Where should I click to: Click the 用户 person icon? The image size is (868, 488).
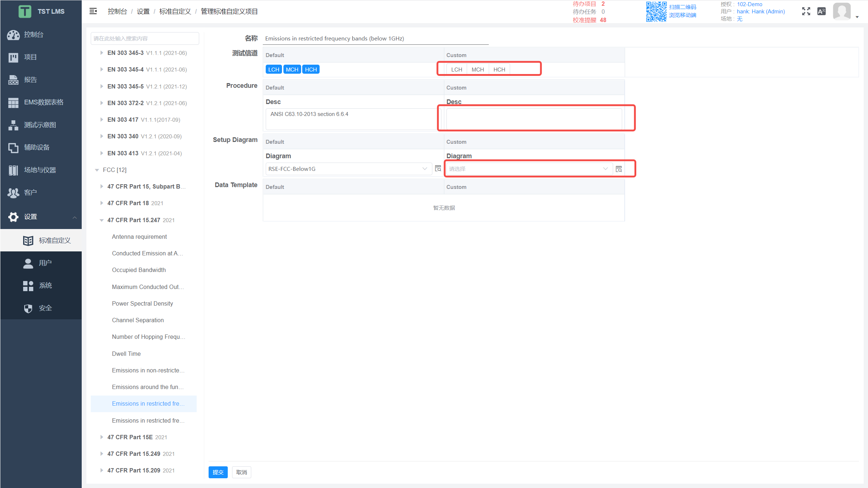(x=28, y=263)
